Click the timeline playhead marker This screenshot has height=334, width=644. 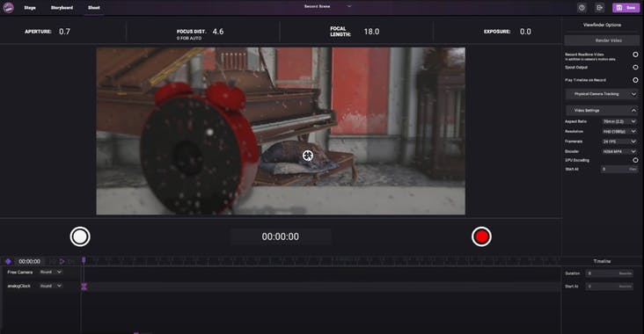(x=84, y=260)
